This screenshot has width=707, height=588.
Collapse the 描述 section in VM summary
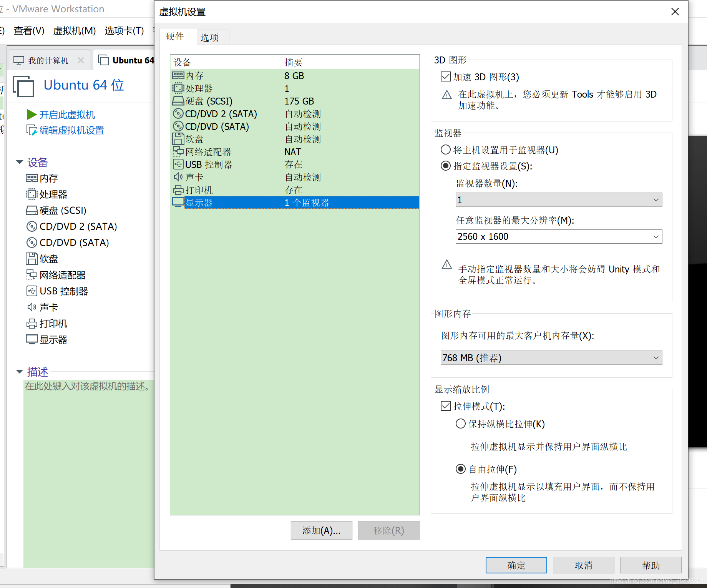click(20, 371)
